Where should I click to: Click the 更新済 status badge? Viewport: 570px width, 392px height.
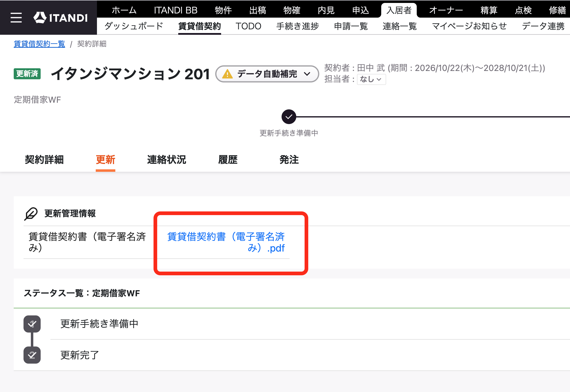click(27, 74)
